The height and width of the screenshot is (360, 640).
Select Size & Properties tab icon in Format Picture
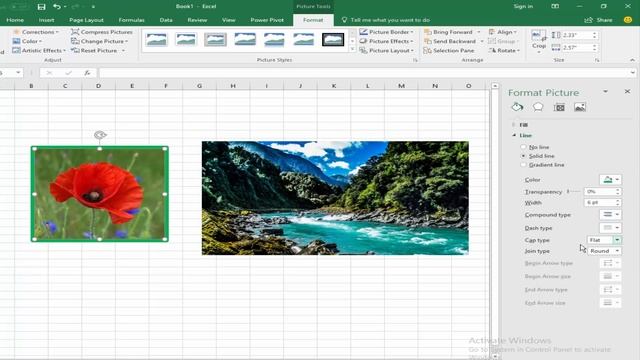tap(559, 107)
